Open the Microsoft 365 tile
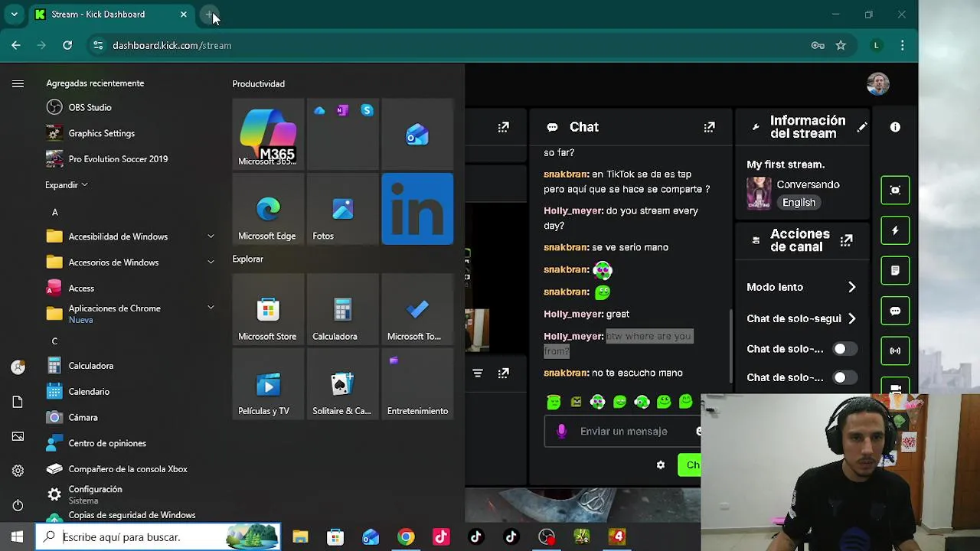The height and width of the screenshot is (551, 980). 267,134
